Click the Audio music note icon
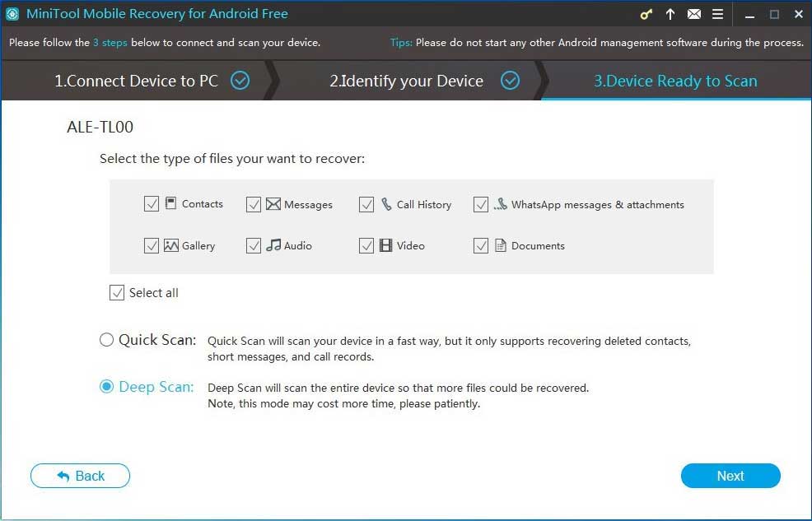This screenshot has width=812, height=521. [x=273, y=245]
